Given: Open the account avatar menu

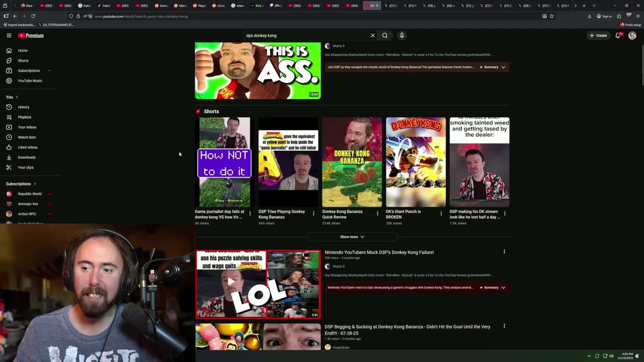Looking at the screenshot, I should [x=632, y=36].
